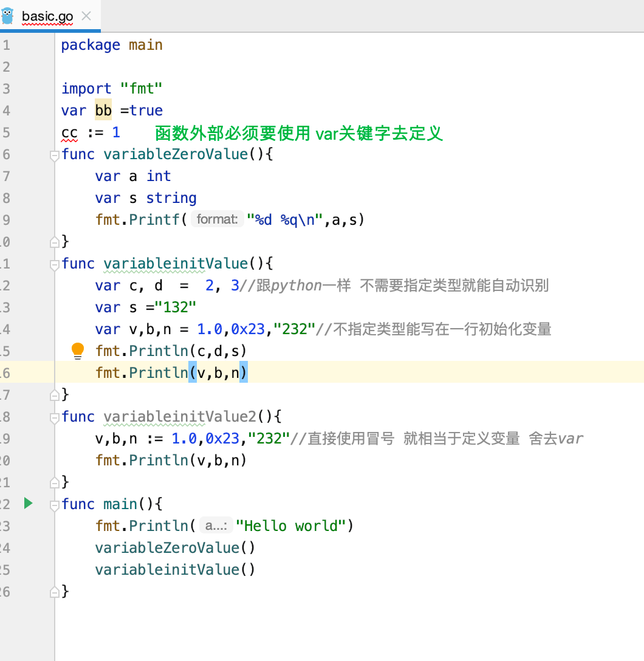This screenshot has width=644, height=661.
Task: Click 'var a int' line
Action: pyautogui.click(x=133, y=176)
